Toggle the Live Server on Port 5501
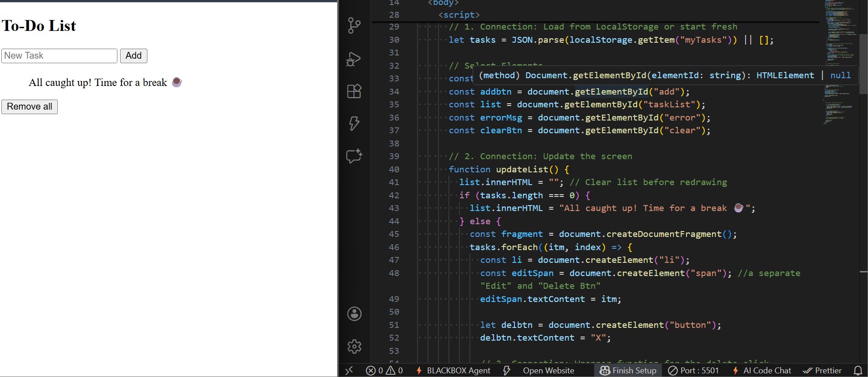The height and width of the screenshot is (377, 868). coord(693,371)
